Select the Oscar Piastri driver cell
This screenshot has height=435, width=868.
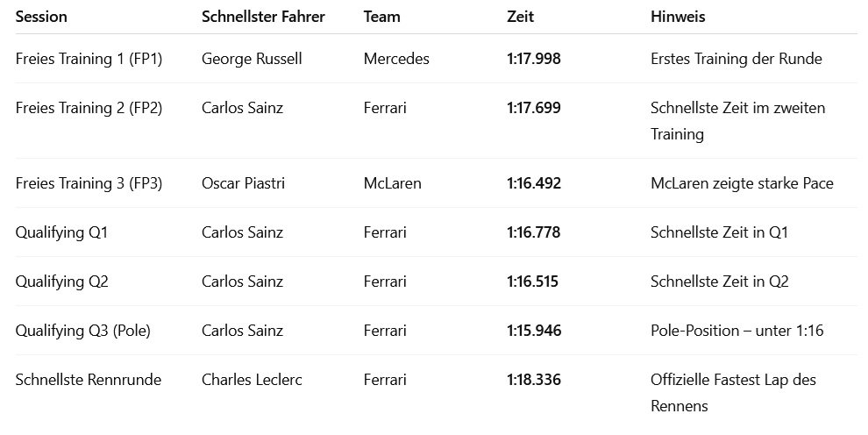coord(243,183)
